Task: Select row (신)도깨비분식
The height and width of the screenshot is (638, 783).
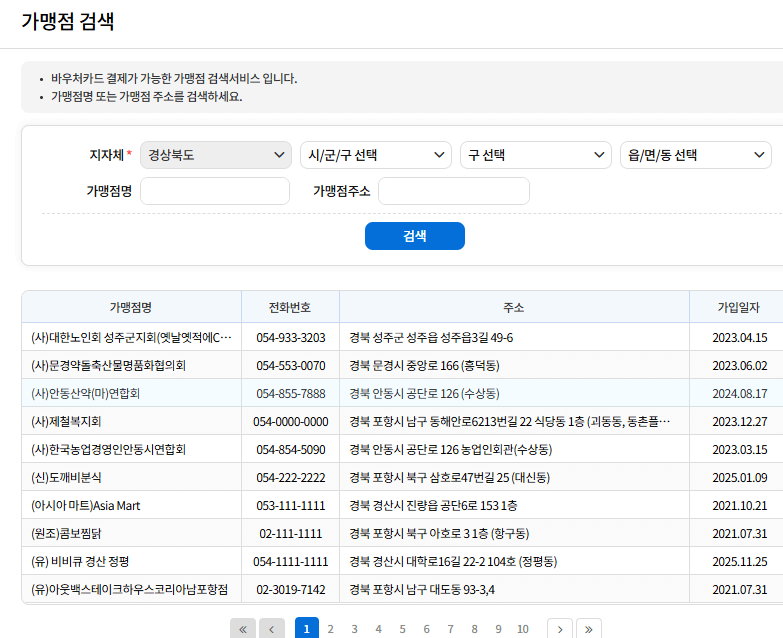Action: click(402, 477)
